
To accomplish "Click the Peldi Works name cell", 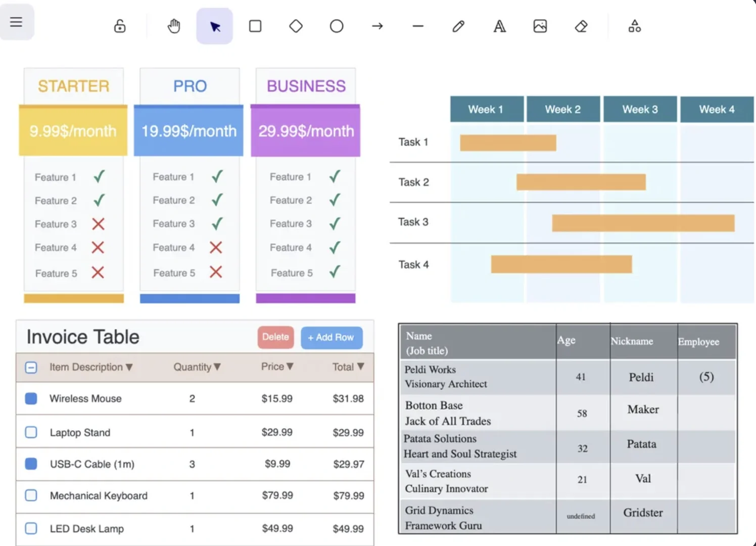I will [478, 377].
